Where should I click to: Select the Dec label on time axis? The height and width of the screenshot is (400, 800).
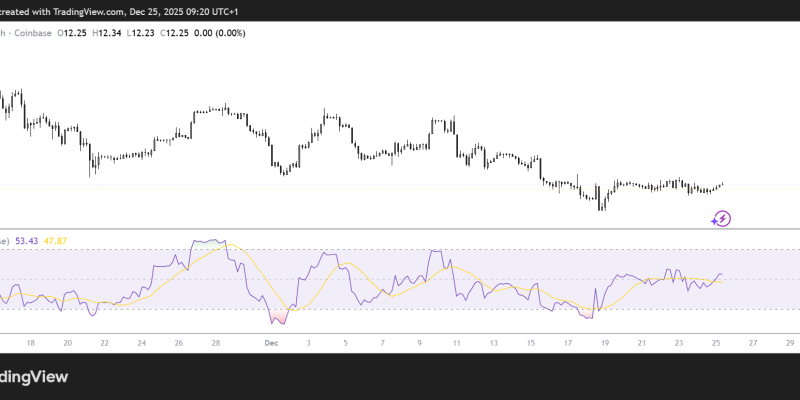point(270,343)
